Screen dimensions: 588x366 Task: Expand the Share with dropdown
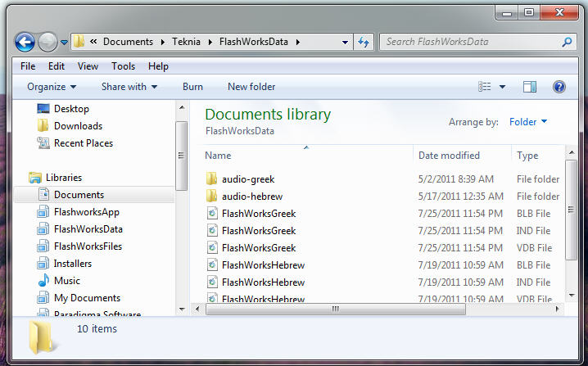click(x=129, y=87)
